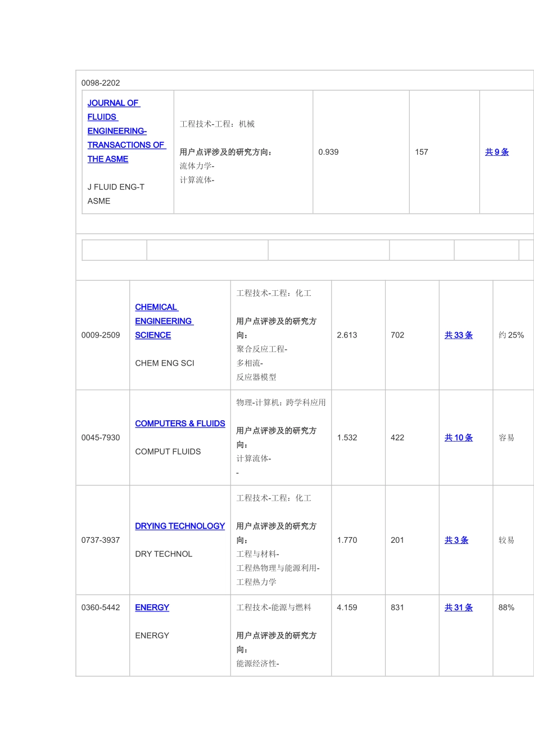Click the acceptance rate 88%

tap(506, 607)
